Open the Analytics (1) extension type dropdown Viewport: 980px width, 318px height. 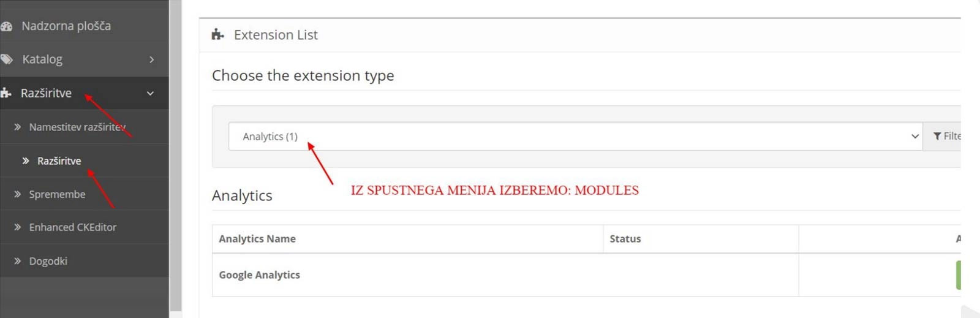tap(575, 136)
